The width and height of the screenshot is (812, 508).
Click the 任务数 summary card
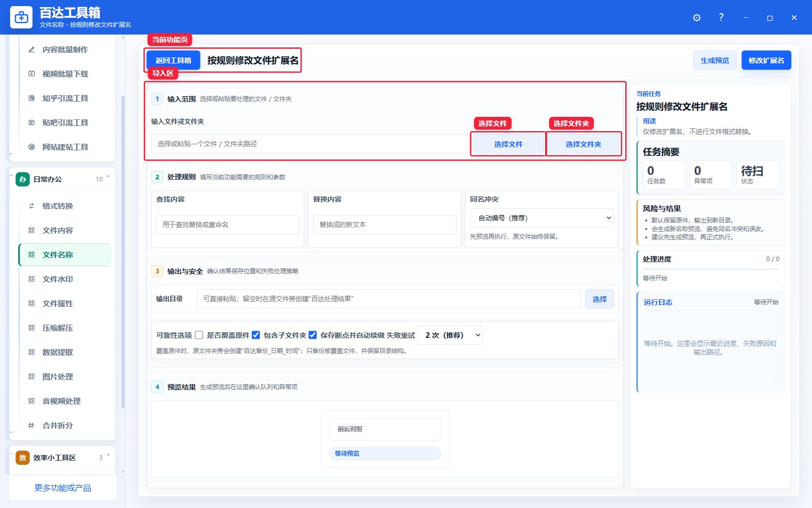(x=664, y=175)
